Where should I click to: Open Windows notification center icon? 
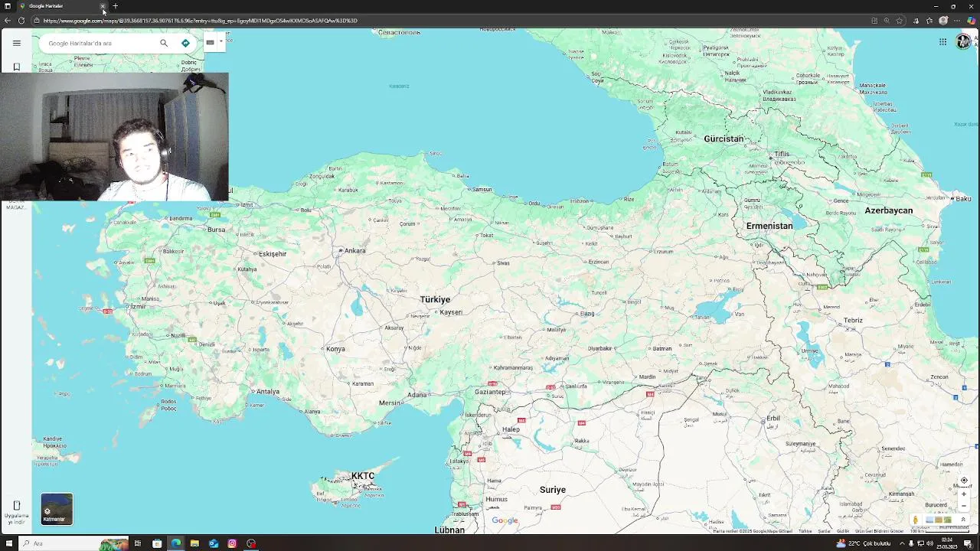pos(968,543)
